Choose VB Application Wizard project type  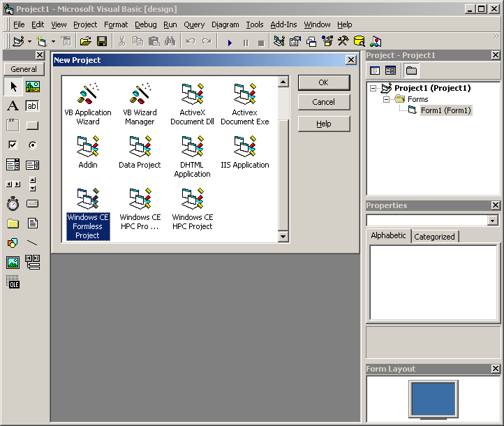click(88, 103)
